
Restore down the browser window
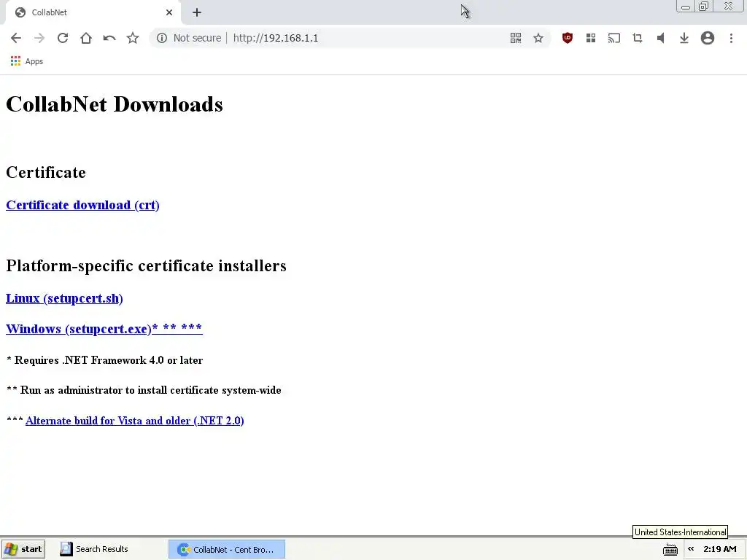(x=703, y=6)
